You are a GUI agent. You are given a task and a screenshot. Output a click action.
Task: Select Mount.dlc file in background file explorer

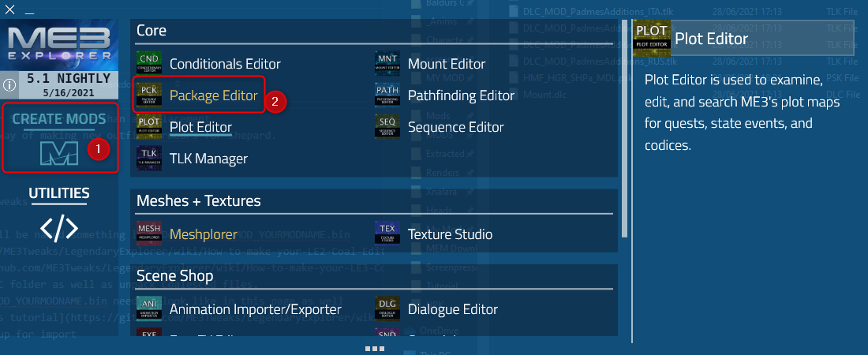[x=543, y=94]
